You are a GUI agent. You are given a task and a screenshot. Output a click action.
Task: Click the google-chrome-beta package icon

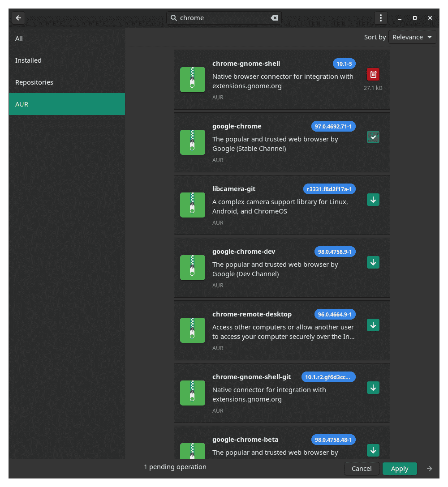[193, 451]
